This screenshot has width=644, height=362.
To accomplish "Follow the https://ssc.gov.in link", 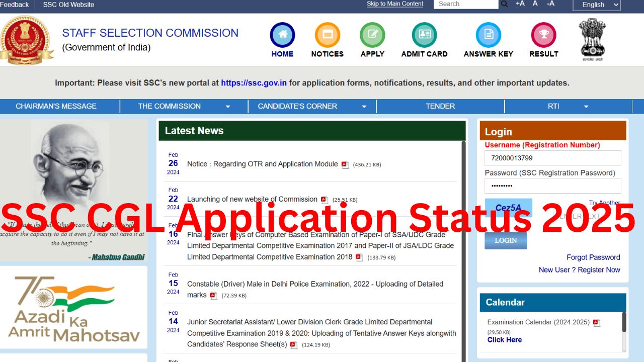I will tap(254, 83).
